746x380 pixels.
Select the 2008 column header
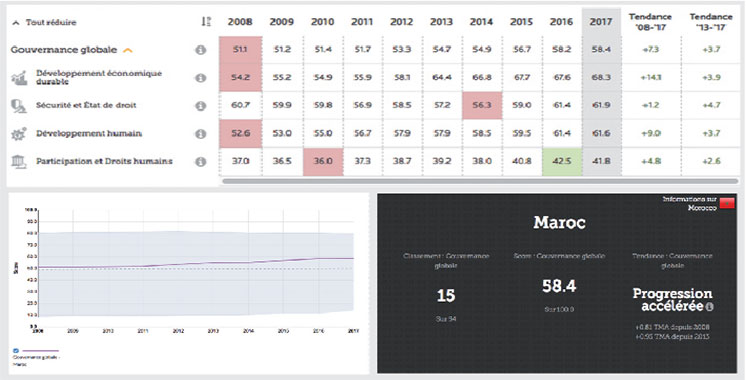(x=240, y=22)
